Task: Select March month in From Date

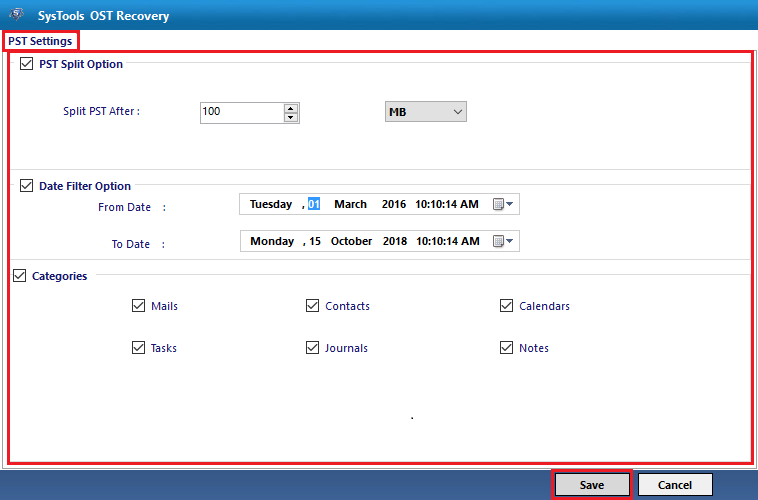Action: pyautogui.click(x=350, y=204)
